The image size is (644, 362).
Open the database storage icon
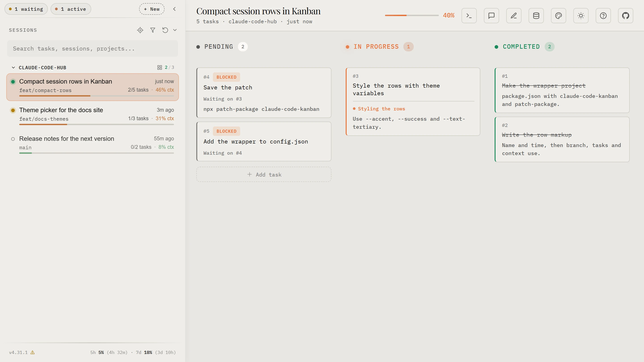536,15
